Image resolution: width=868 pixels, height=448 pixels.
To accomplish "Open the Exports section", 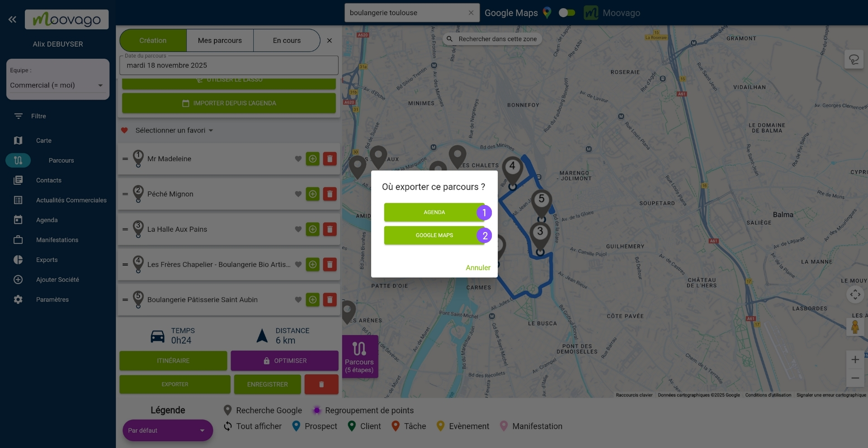I will tap(47, 260).
